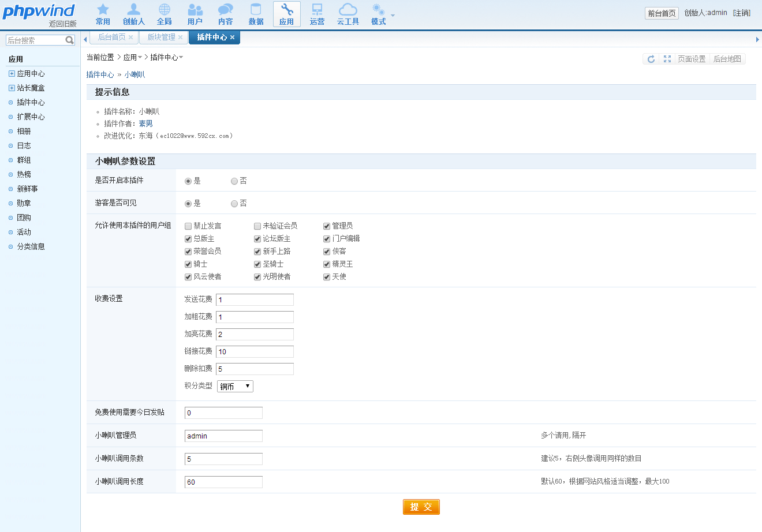
Task: Uncheck the 管理员 user group
Action: pyautogui.click(x=327, y=226)
